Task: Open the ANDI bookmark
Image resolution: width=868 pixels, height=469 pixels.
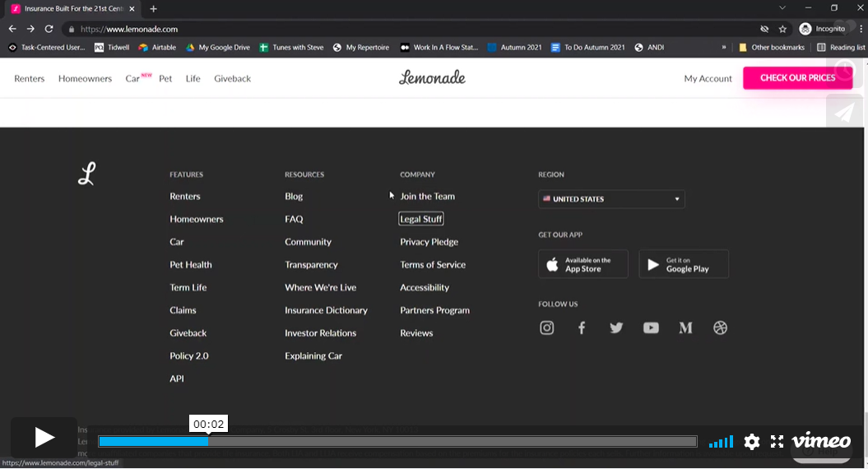Action: click(649, 48)
